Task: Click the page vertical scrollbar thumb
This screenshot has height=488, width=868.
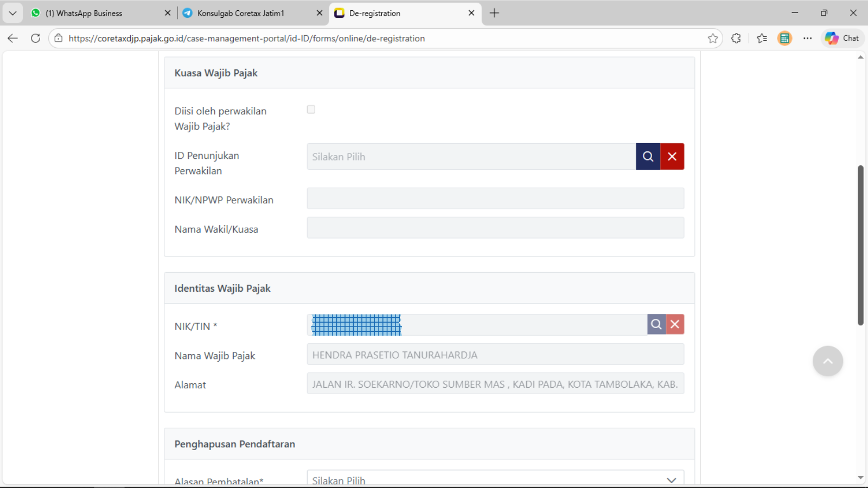Action: [x=860, y=244]
